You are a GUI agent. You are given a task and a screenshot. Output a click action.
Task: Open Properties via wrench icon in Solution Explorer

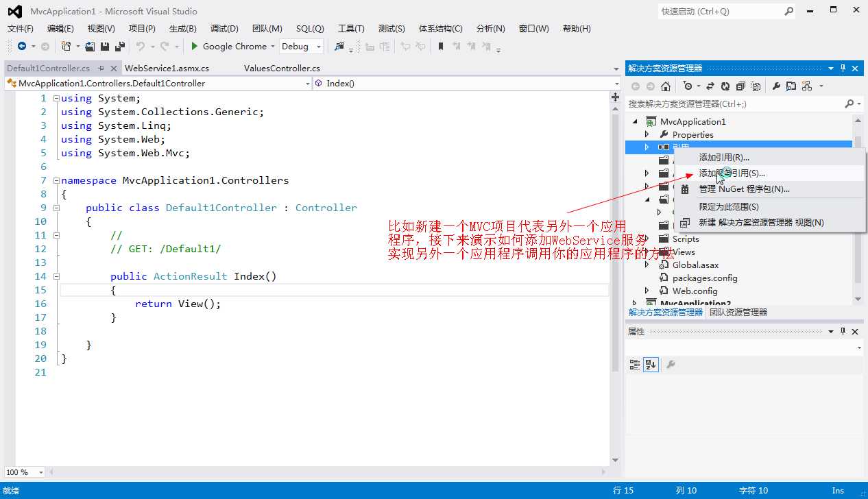tap(776, 86)
